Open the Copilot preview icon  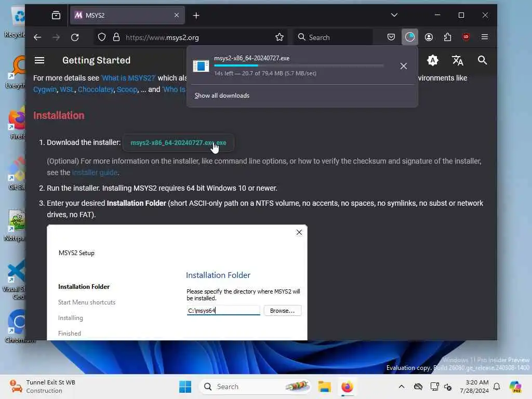(515, 387)
